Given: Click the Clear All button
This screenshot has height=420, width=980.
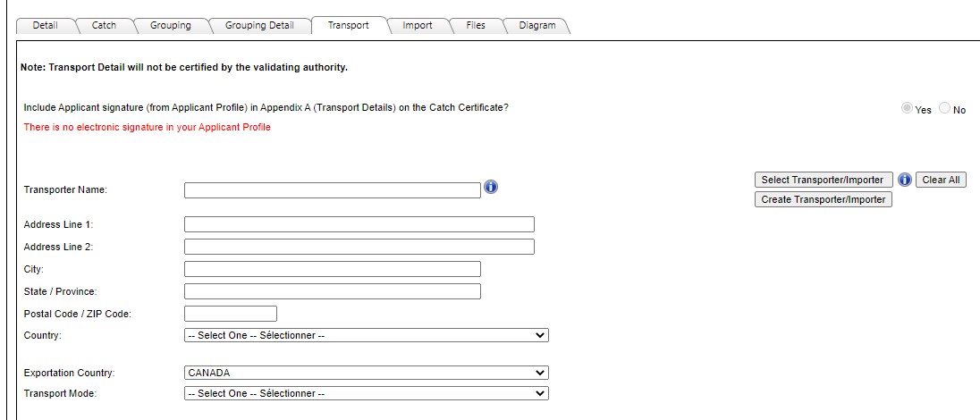Looking at the screenshot, I should coord(941,180).
